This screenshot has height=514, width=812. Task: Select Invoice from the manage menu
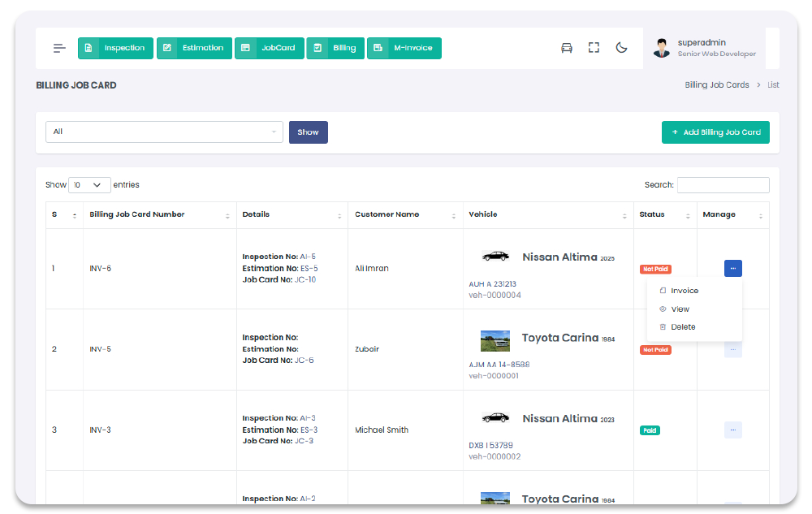(684, 291)
